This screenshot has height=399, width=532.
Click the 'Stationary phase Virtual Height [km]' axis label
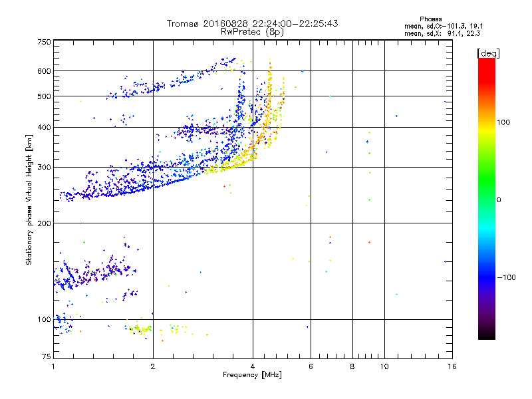(29, 200)
